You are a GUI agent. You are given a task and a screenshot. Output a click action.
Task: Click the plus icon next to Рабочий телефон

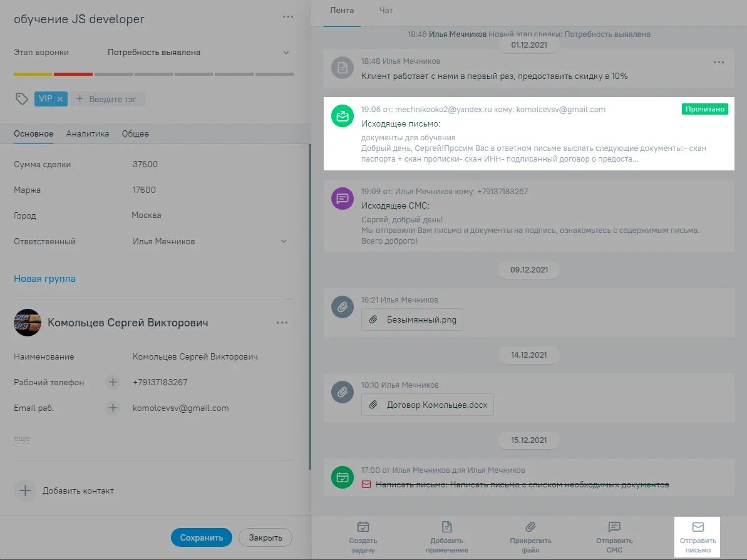(113, 382)
